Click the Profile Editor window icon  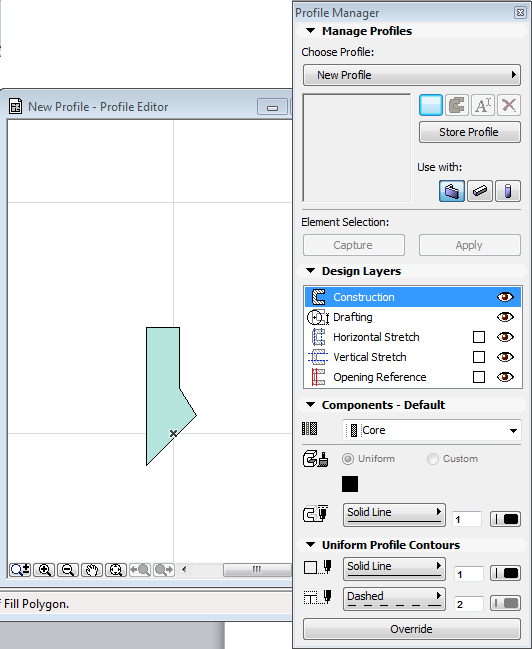click(x=16, y=106)
